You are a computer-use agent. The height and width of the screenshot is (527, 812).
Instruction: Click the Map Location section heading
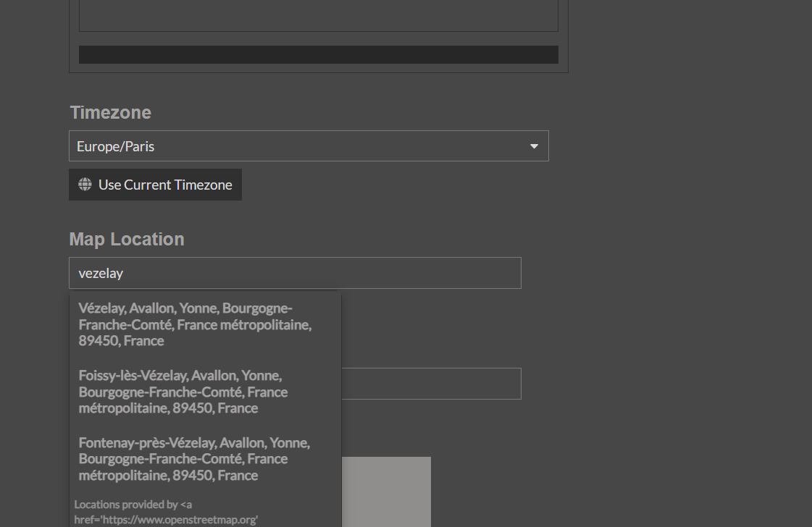(126, 239)
